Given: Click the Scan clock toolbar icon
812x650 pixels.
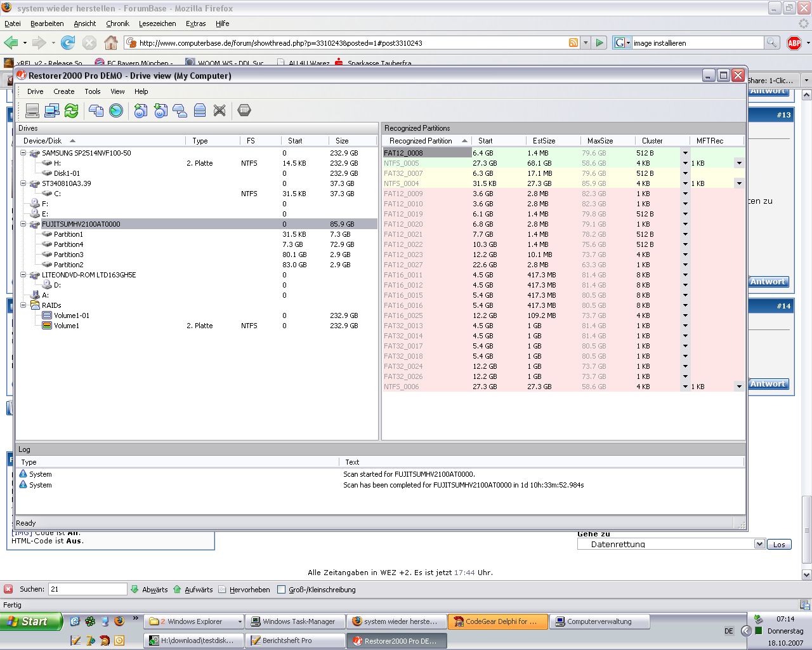Looking at the screenshot, I should click(116, 110).
